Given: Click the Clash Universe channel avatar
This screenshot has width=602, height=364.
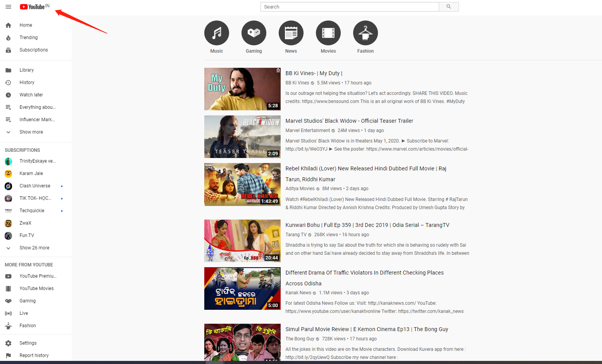Looking at the screenshot, I should (8, 186).
